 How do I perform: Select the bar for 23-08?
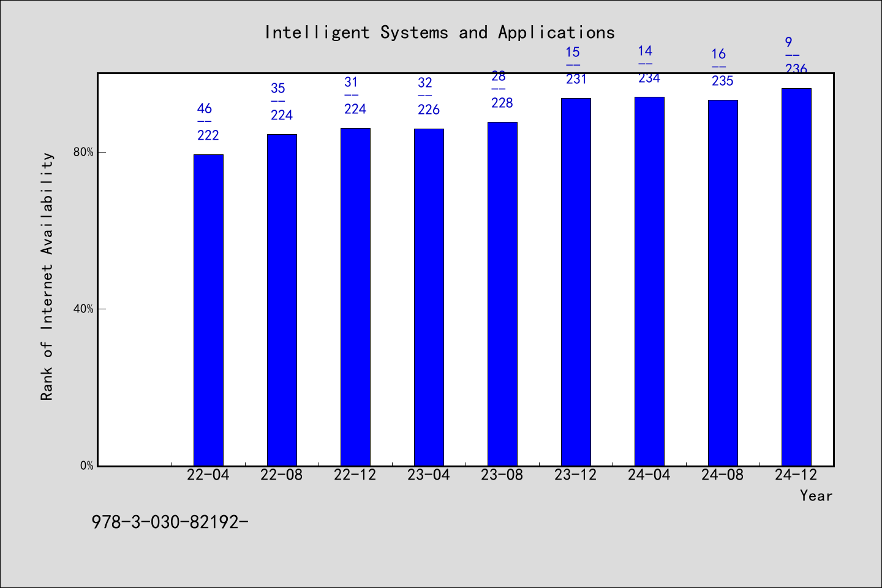(502, 294)
